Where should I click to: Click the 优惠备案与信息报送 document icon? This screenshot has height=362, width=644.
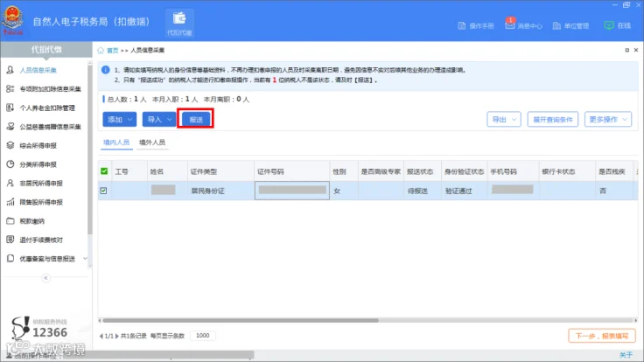pyautogui.click(x=10, y=259)
